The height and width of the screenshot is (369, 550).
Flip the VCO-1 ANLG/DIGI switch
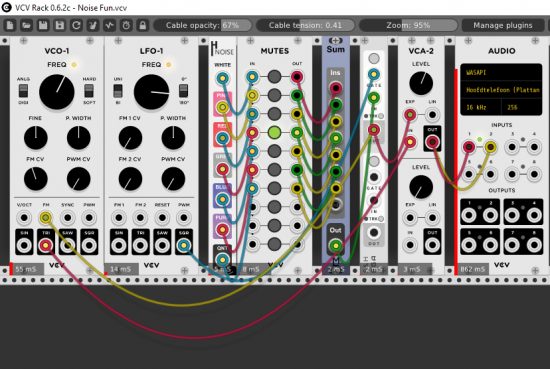pyautogui.click(x=24, y=91)
